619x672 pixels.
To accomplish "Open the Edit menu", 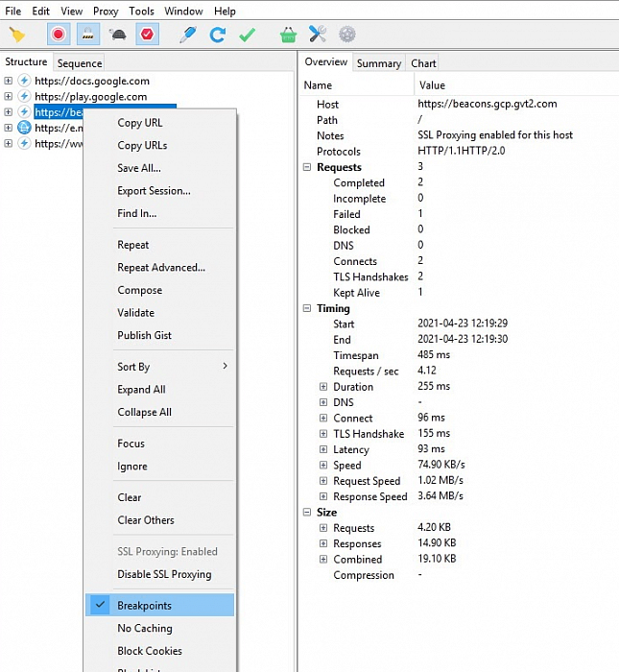I will coord(40,12).
